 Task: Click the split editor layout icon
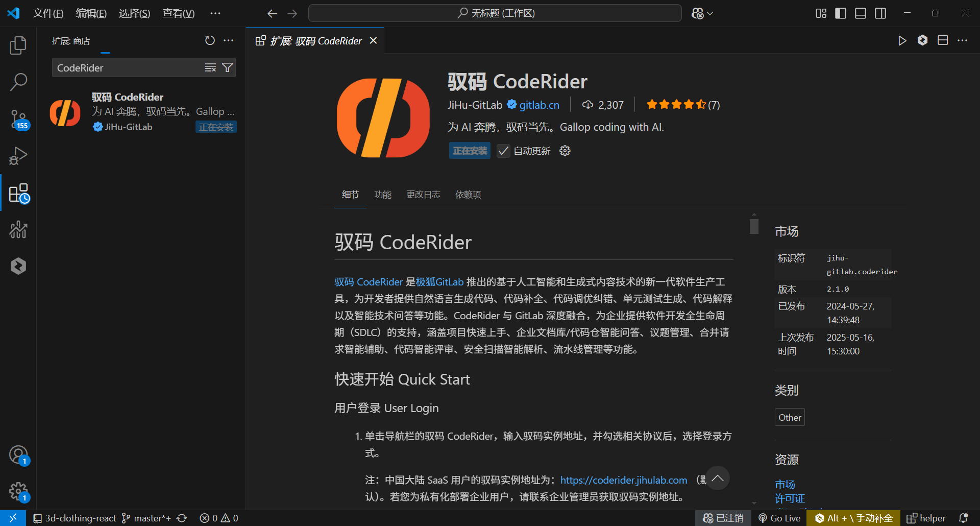pos(942,40)
